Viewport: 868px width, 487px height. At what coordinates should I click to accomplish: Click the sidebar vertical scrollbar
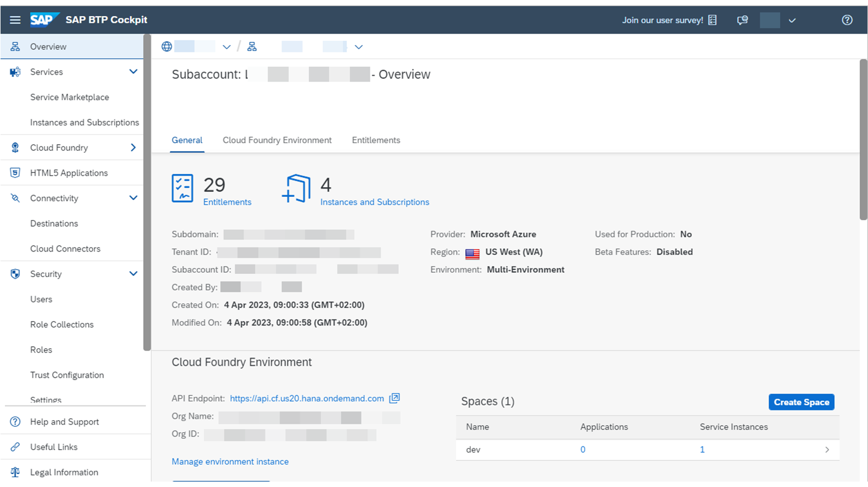(x=147, y=193)
